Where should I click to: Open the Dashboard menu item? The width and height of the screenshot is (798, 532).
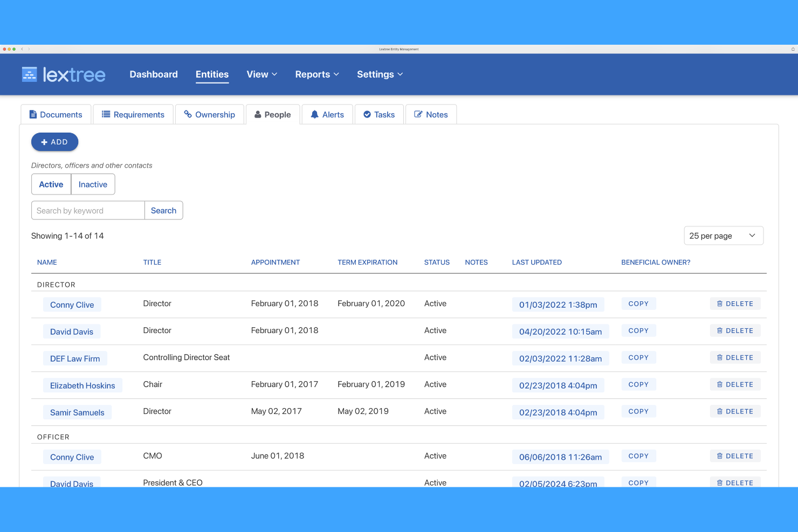153,74
